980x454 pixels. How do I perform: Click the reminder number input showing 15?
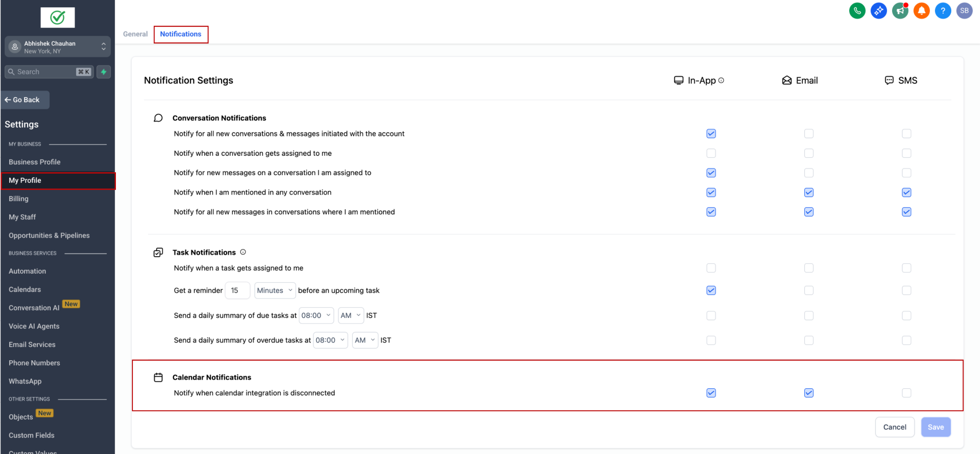[x=237, y=291]
